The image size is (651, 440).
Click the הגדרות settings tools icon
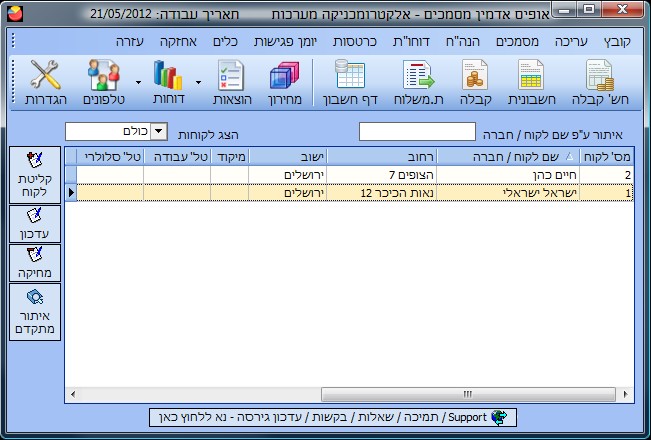pos(45,84)
